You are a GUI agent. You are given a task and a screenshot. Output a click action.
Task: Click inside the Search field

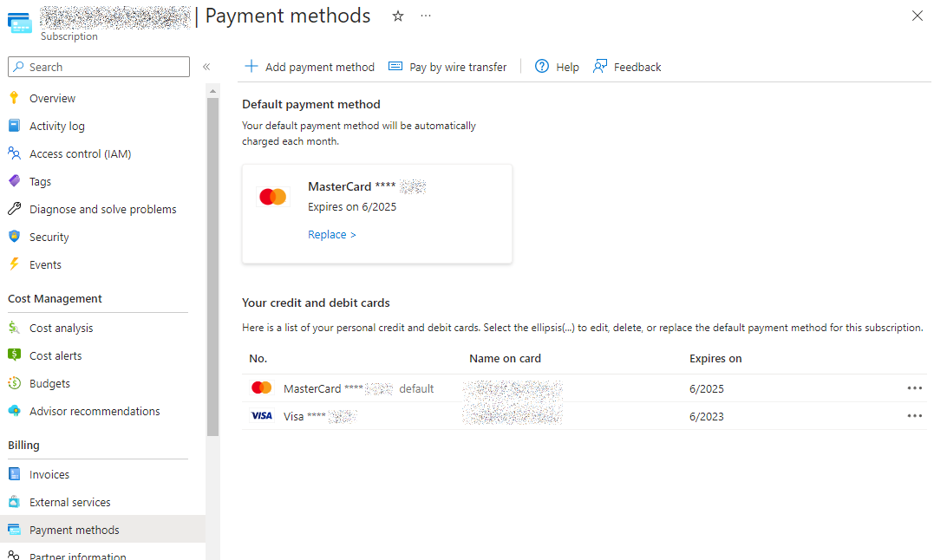point(98,67)
